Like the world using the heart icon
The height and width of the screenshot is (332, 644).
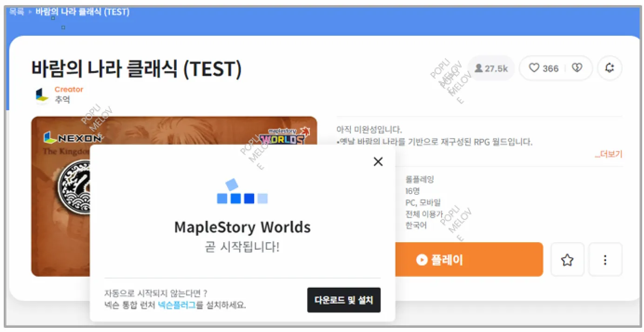click(534, 68)
